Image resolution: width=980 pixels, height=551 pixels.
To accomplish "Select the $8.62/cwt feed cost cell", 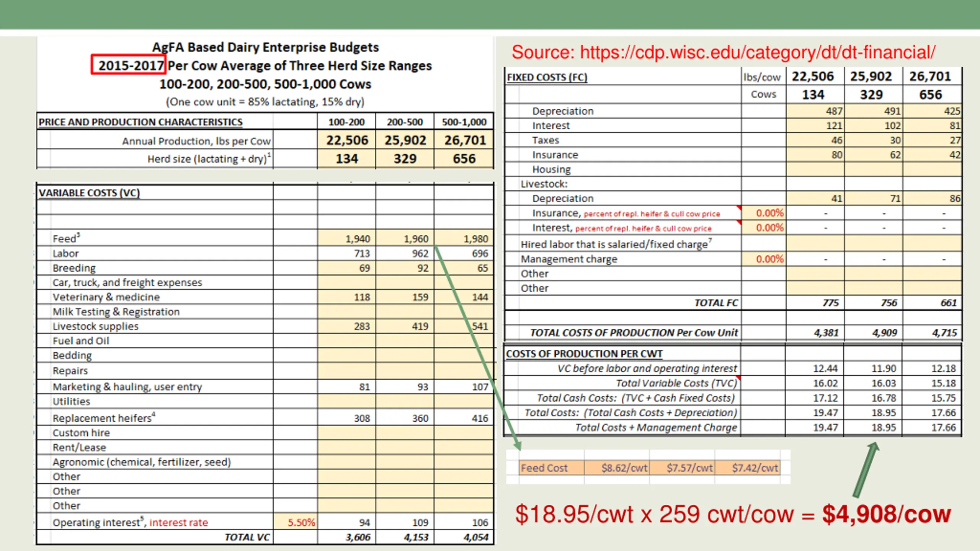I will tap(617, 468).
